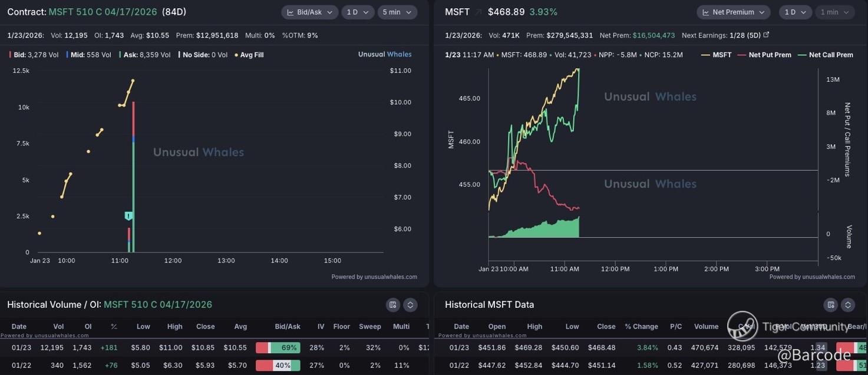Image resolution: width=868 pixels, height=375 pixels.
Task: Click the alert flag marker on contract chart
Action: pos(128,216)
